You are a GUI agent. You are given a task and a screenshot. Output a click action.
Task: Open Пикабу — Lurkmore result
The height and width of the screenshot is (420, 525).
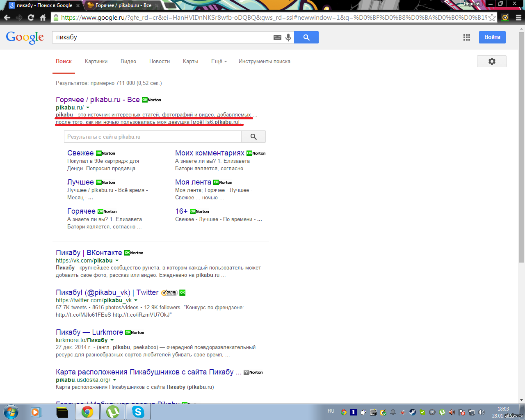tap(89, 332)
